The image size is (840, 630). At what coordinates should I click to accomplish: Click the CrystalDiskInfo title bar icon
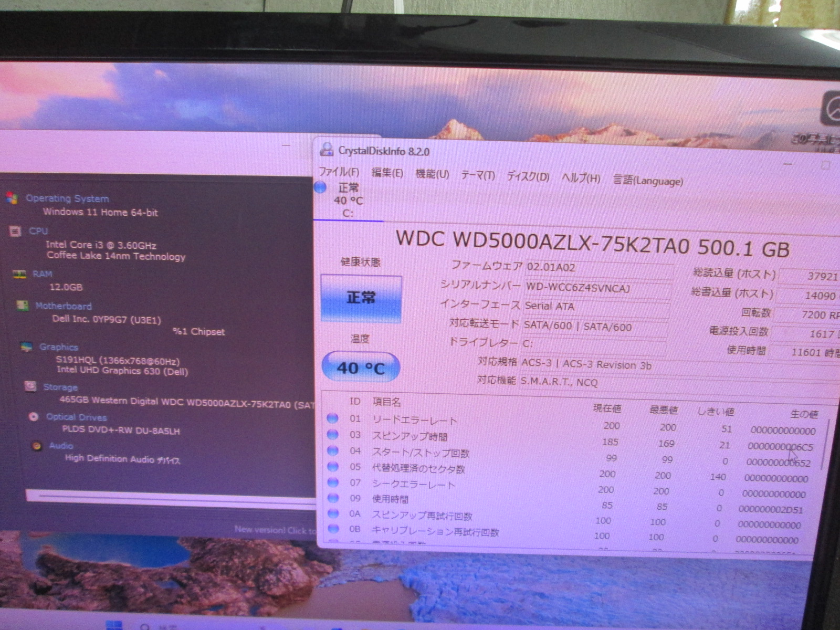click(327, 150)
